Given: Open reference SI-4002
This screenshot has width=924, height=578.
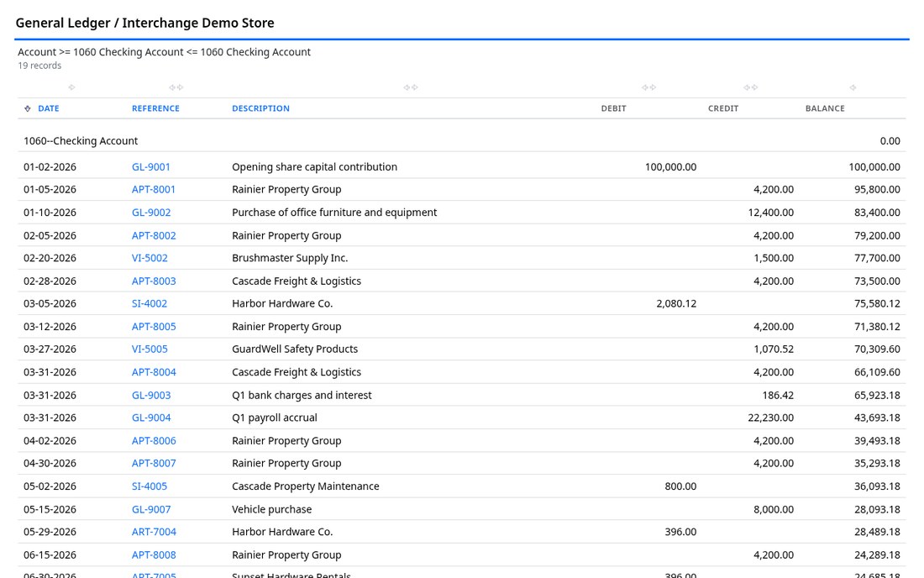Looking at the screenshot, I should pos(149,303).
